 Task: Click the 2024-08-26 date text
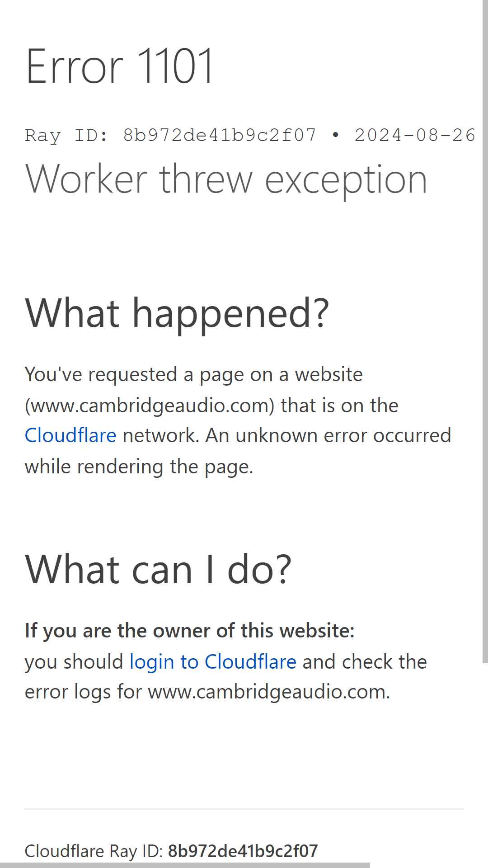click(x=415, y=135)
